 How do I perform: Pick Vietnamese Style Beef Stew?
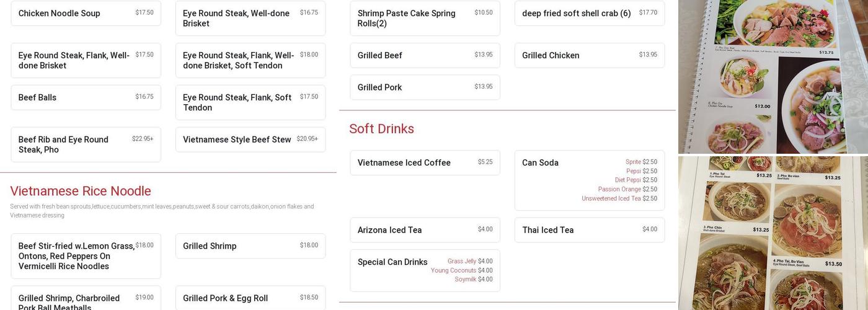click(x=250, y=140)
